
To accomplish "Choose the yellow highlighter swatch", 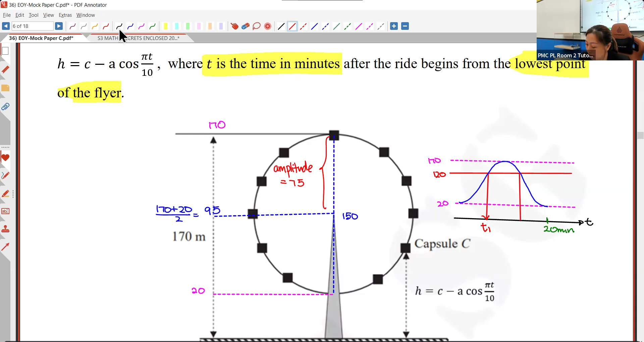I will pos(166,26).
